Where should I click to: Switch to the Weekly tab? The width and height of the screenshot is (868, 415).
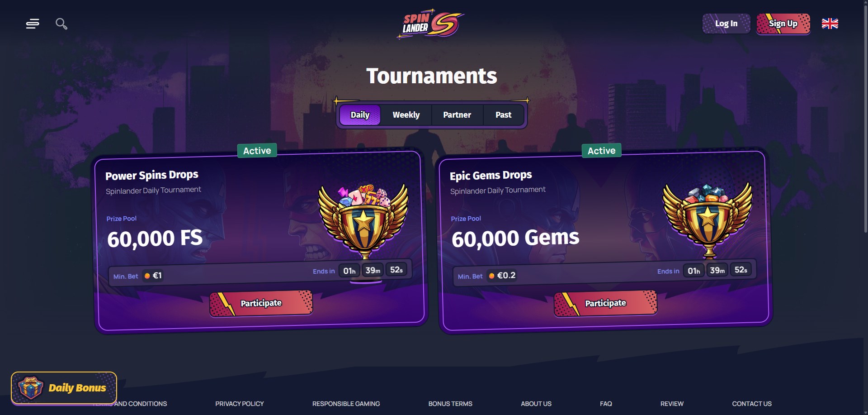click(x=406, y=115)
